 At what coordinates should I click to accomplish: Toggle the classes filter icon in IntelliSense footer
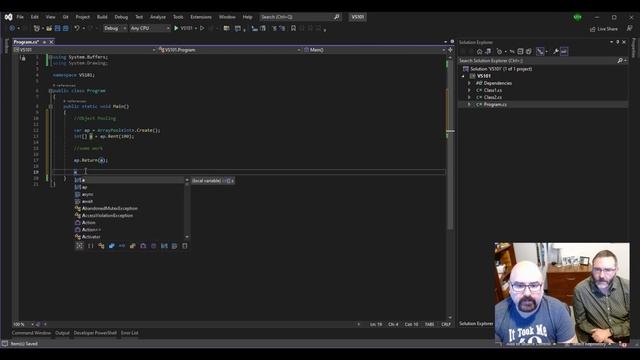[101, 246]
